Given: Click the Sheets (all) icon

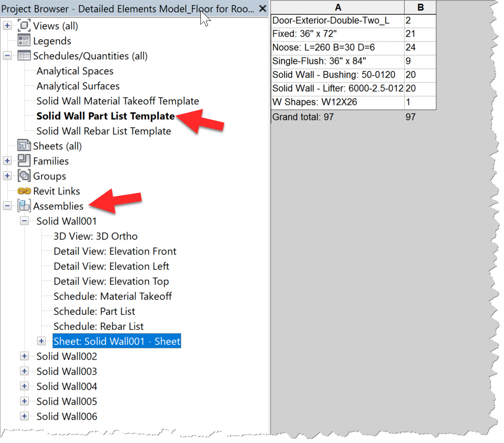Looking at the screenshot, I should [x=24, y=146].
